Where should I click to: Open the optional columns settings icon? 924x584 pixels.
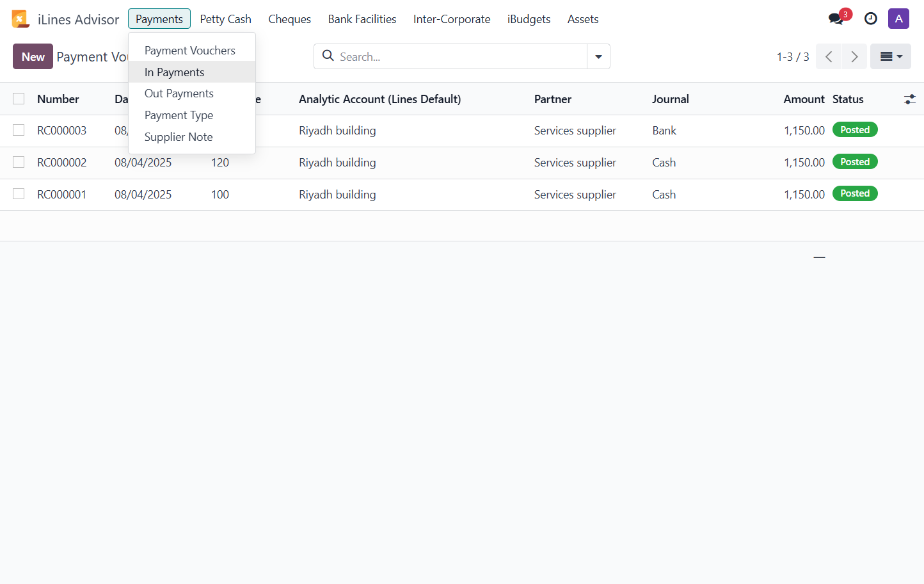(x=909, y=99)
